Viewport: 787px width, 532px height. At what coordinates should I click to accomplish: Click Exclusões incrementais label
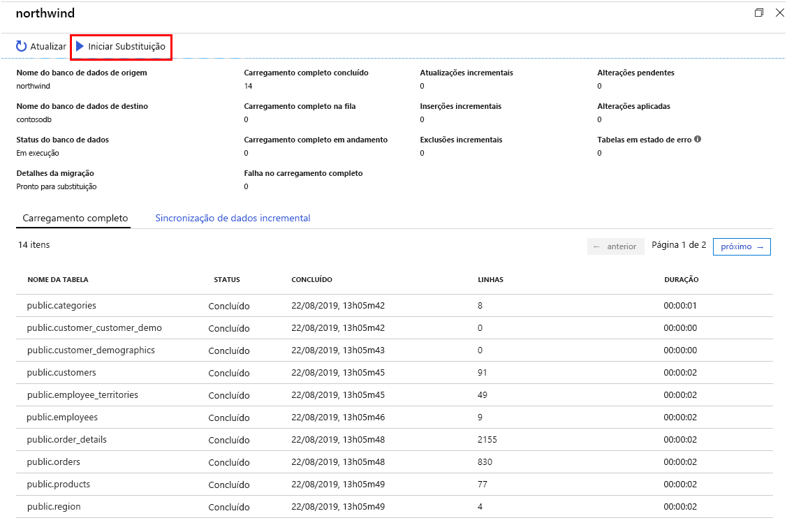(461, 140)
